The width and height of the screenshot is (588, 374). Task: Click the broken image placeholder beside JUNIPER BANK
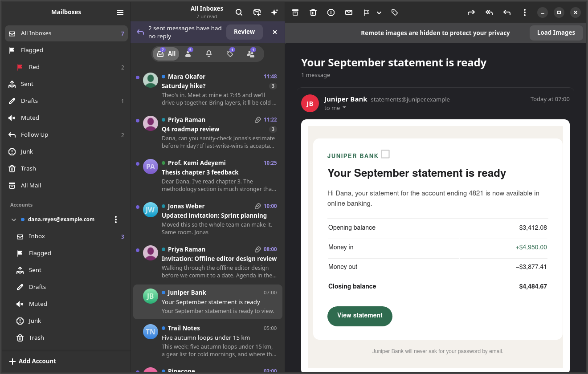tap(385, 154)
